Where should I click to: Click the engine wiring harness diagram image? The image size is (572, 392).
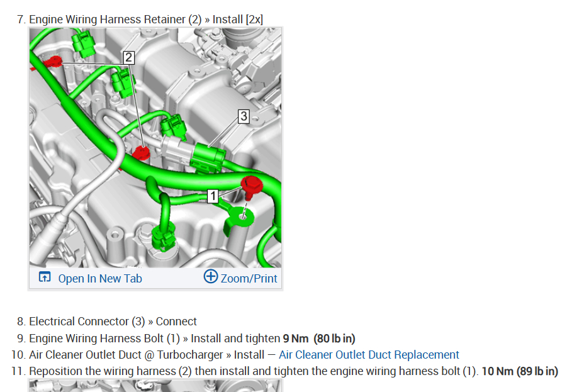[155, 148]
